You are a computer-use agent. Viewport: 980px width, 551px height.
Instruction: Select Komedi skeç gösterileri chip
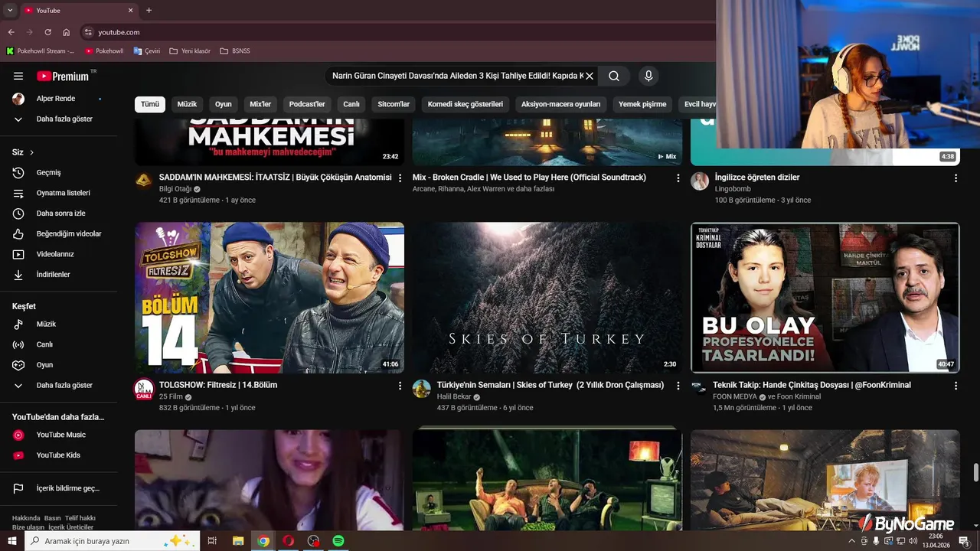tap(465, 104)
